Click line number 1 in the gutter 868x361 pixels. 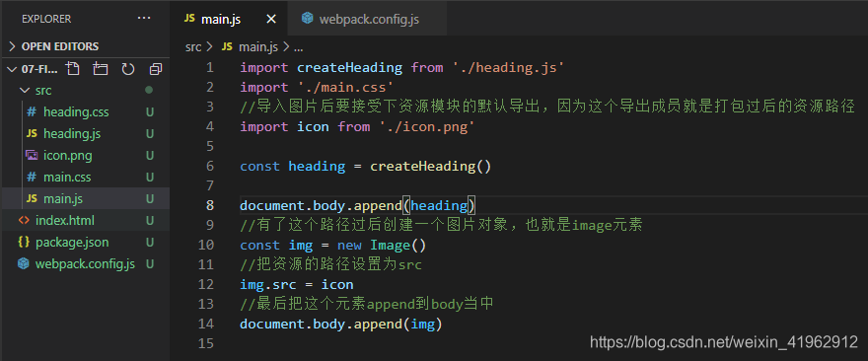[x=209, y=68]
